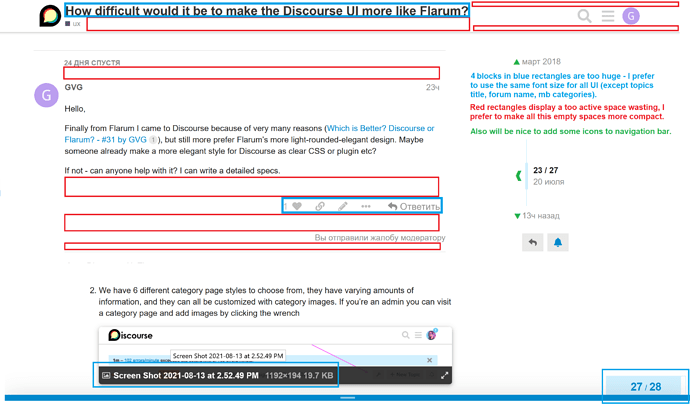Click the search icon inside the embedded screenshot
690x406 pixels.
point(405,335)
